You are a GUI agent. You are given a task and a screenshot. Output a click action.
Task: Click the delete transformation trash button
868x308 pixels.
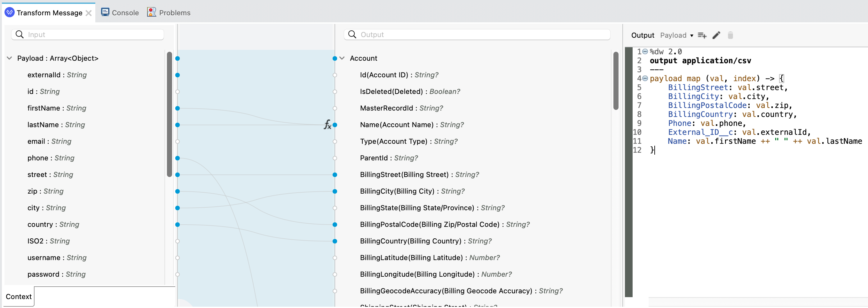(x=730, y=35)
